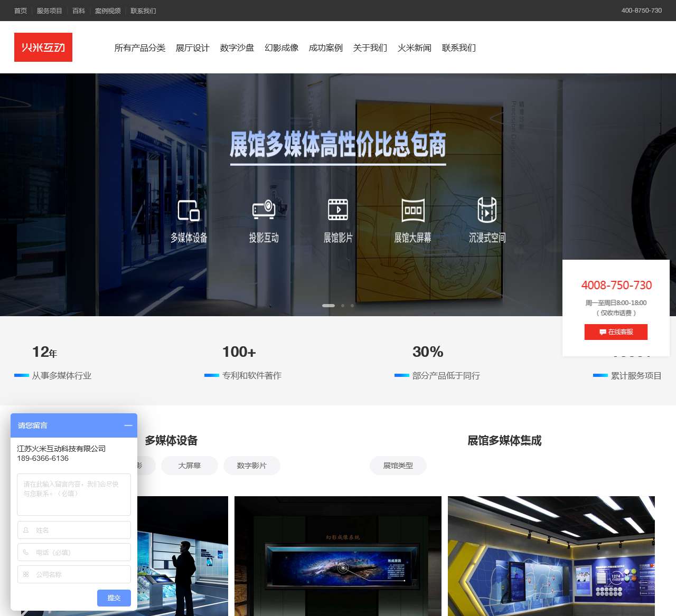Open the 幻影成像系统 showcase thumbnail
The width and height of the screenshot is (676, 616).
tap(338, 556)
